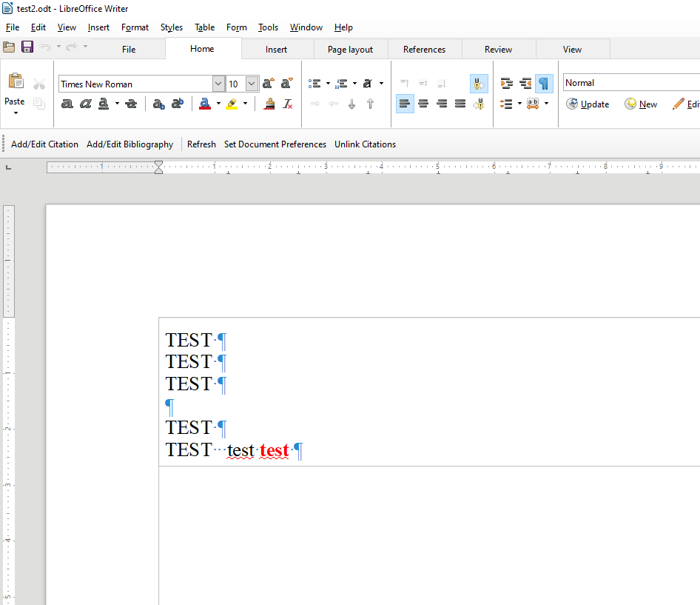Click the Clear direct formatting icon
Image resolution: width=700 pixels, height=605 pixels.
pyautogui.click(x=288, y=104)
